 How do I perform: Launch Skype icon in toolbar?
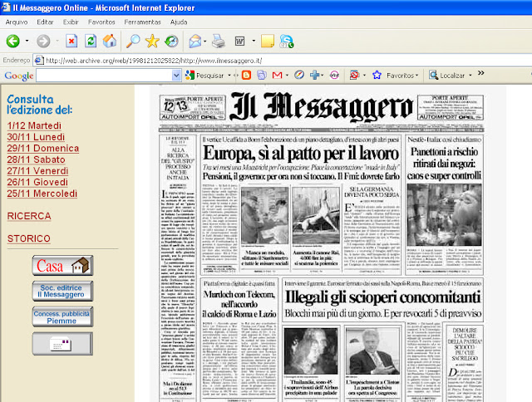coord(286,42)
